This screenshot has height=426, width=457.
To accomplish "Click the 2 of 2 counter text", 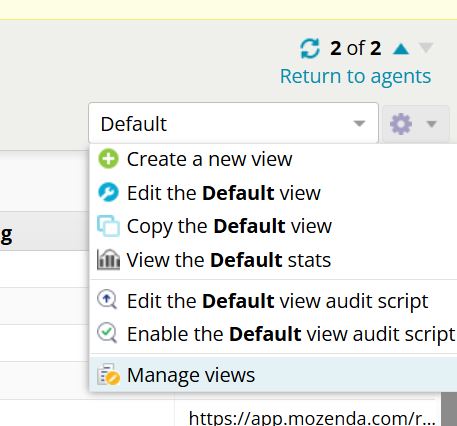I will (x=356, y=48).
